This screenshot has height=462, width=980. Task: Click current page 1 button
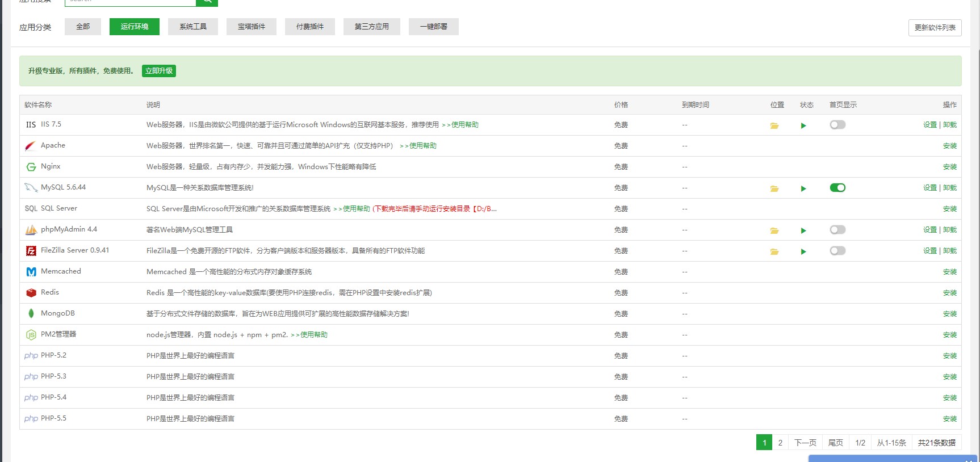tap(764, 443)
